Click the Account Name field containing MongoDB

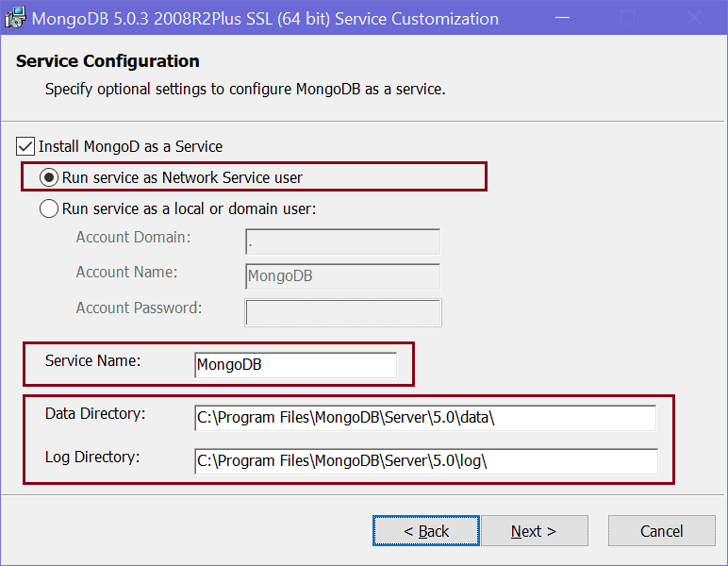coord(342,276)
